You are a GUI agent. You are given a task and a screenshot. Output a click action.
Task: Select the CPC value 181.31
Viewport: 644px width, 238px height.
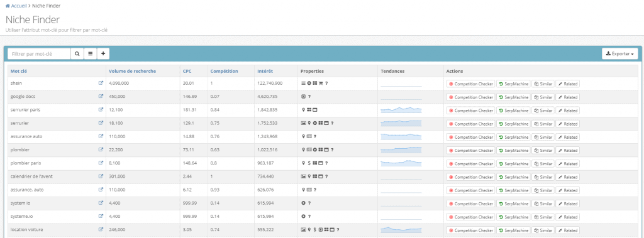tap(189, 109)
